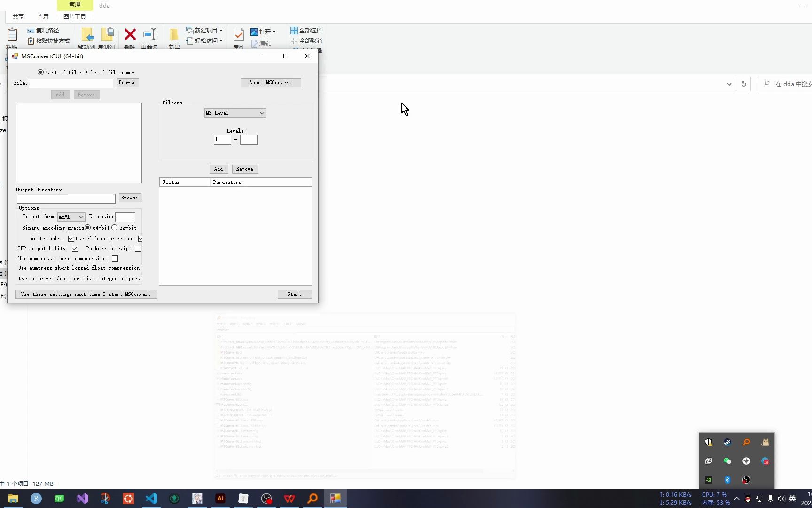
Task: Click the Add filter button
Action: tap(219, 169)
